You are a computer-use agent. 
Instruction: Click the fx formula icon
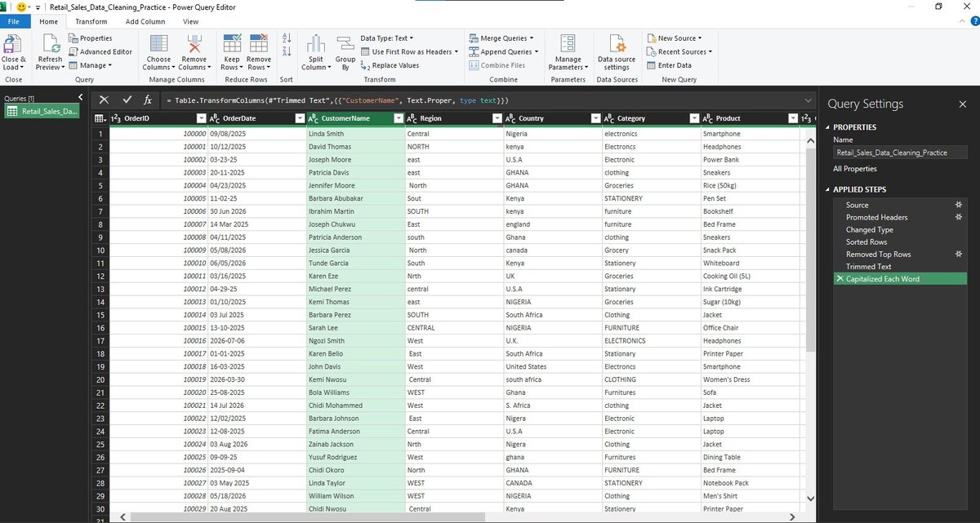[148, 100]
